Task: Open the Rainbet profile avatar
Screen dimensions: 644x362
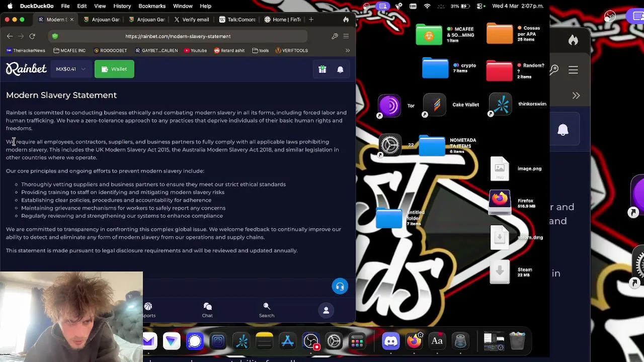Action: [326, 310]
